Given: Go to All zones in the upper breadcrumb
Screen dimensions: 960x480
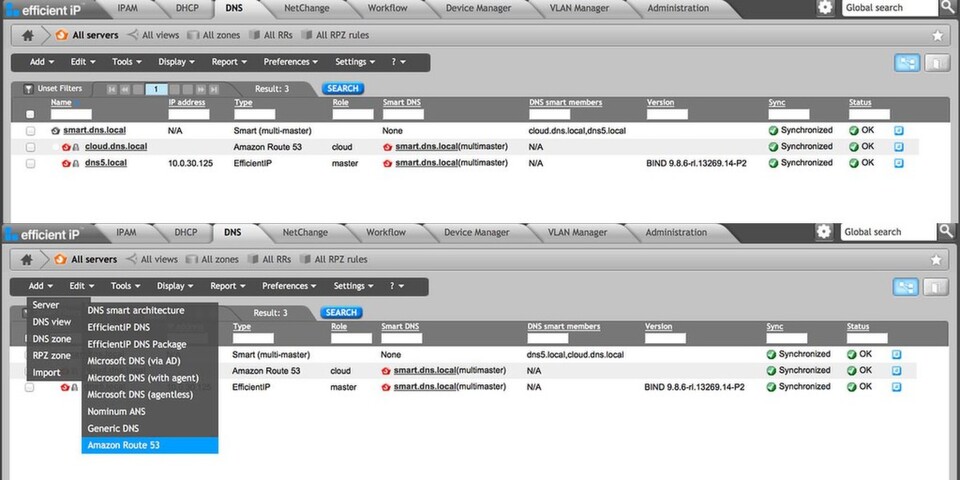Looking at the screenshot, I should coord(214,36).
